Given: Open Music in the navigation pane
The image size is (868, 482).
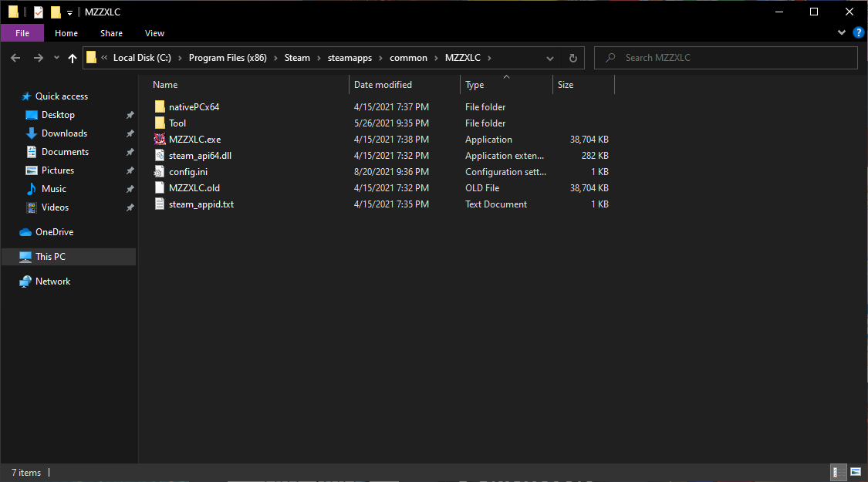Looking at the screenshot, I should pyautogui.click(x=54, y=189).
